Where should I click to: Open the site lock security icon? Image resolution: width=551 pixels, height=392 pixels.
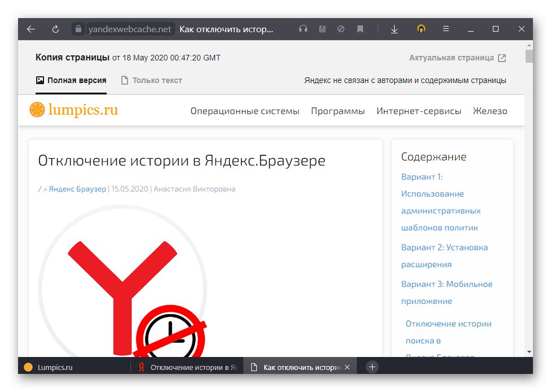pos(78,29)
